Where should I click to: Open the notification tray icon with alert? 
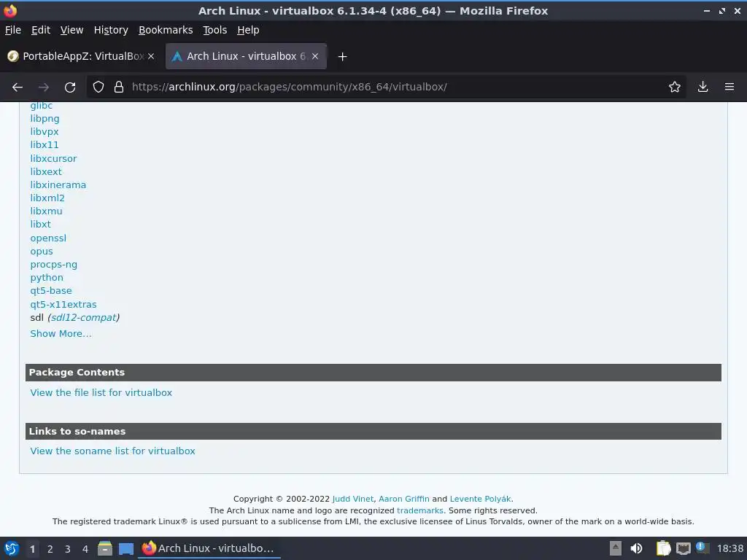702,548
